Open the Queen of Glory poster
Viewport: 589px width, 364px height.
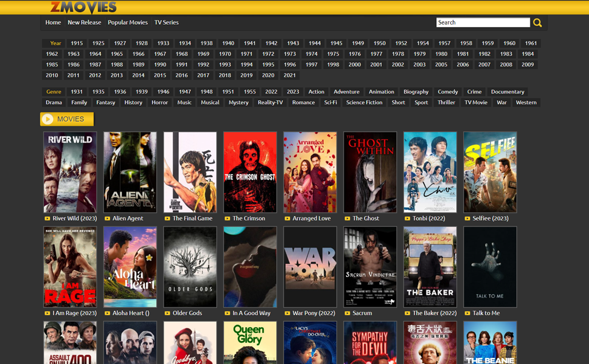coord(250,343)
